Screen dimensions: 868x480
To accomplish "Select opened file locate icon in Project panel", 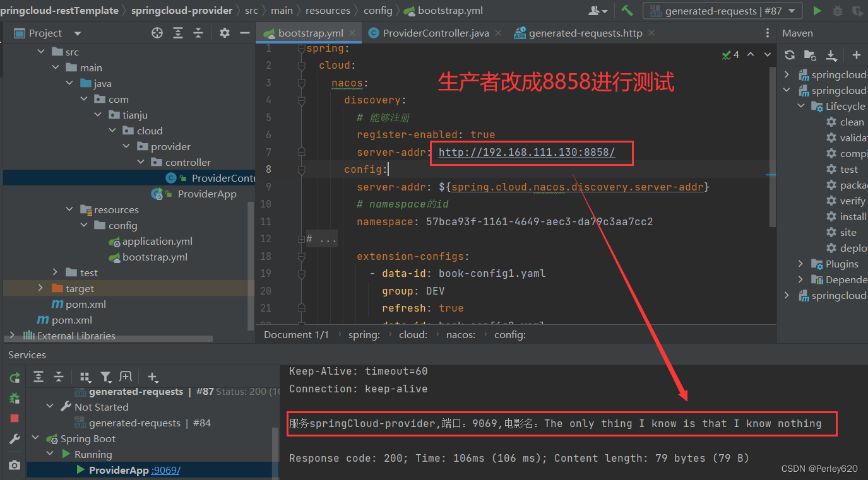I will pos(157,33).
